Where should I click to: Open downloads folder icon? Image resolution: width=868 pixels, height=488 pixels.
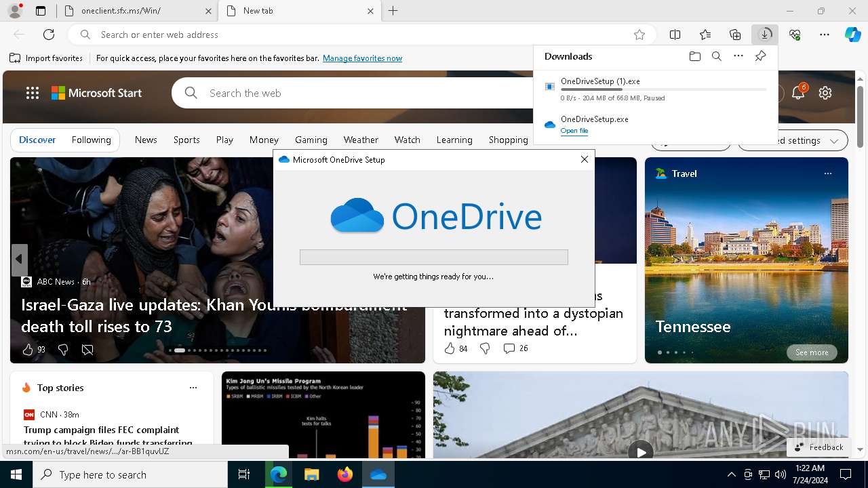[694, 56]
